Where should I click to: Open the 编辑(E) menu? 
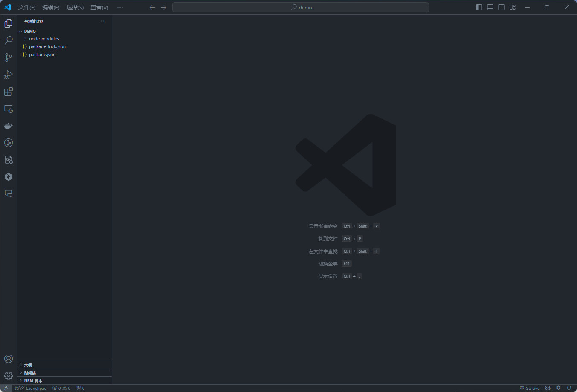[51, 7]
